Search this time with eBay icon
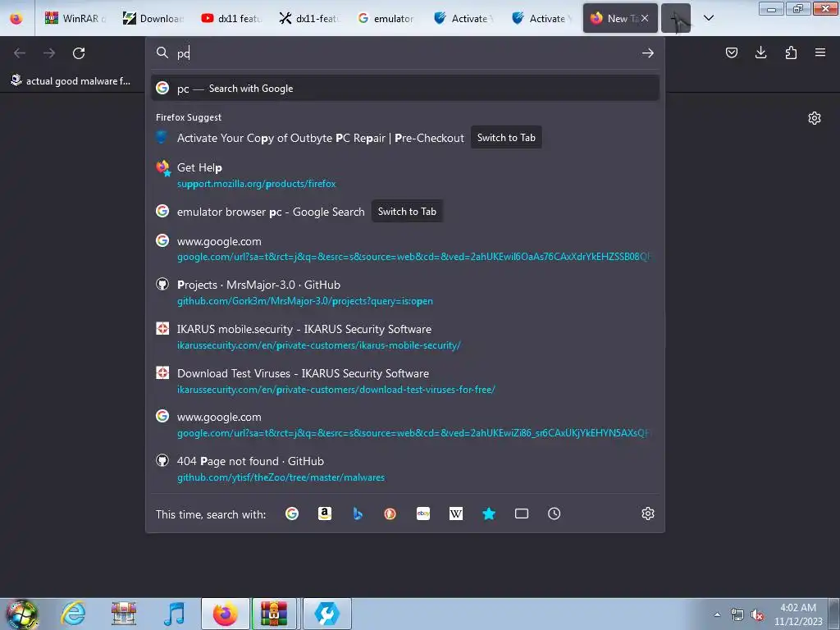840x630 pixels. point(423,514)
